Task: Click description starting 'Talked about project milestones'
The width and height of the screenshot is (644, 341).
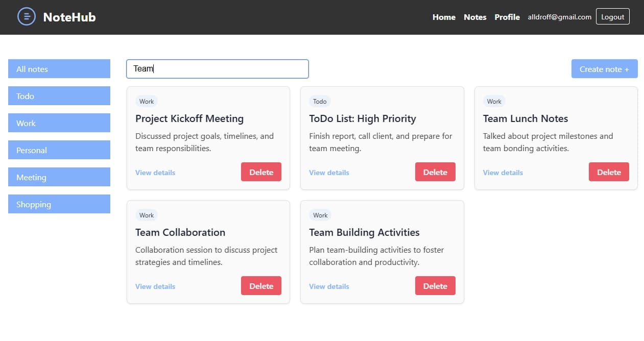Action: click(548, 142)
